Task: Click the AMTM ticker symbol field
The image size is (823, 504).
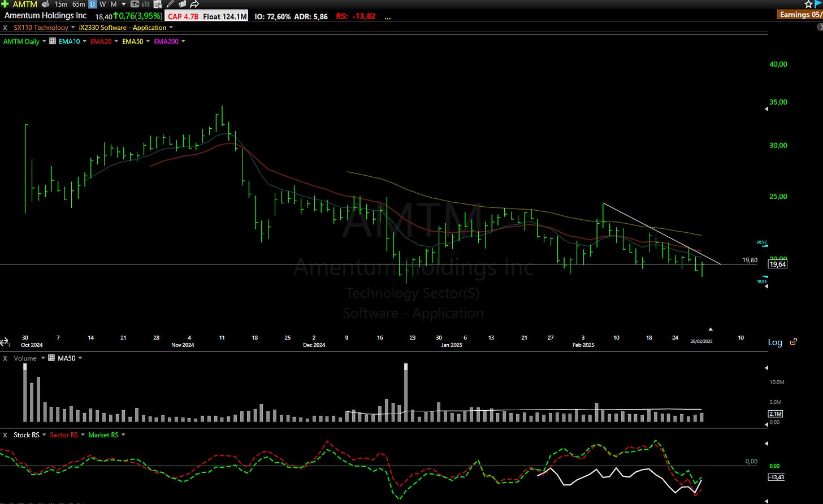Action: [25, 5]
